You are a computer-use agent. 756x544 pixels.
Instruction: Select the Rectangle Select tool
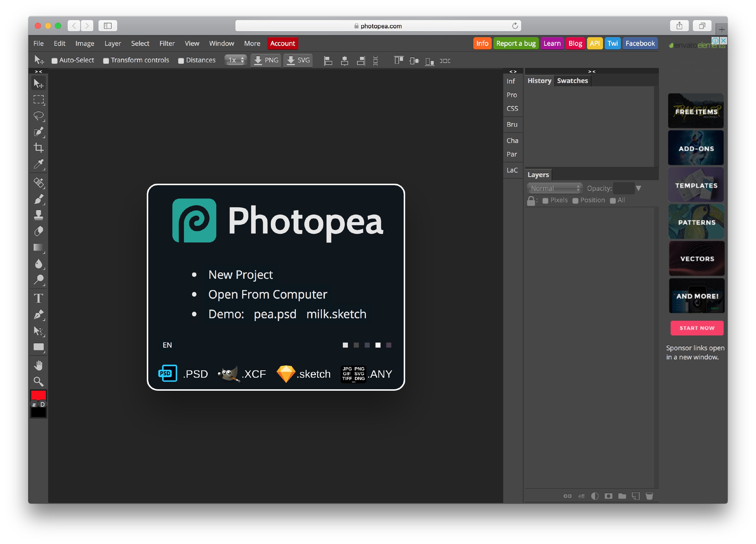tap(39, 100)
